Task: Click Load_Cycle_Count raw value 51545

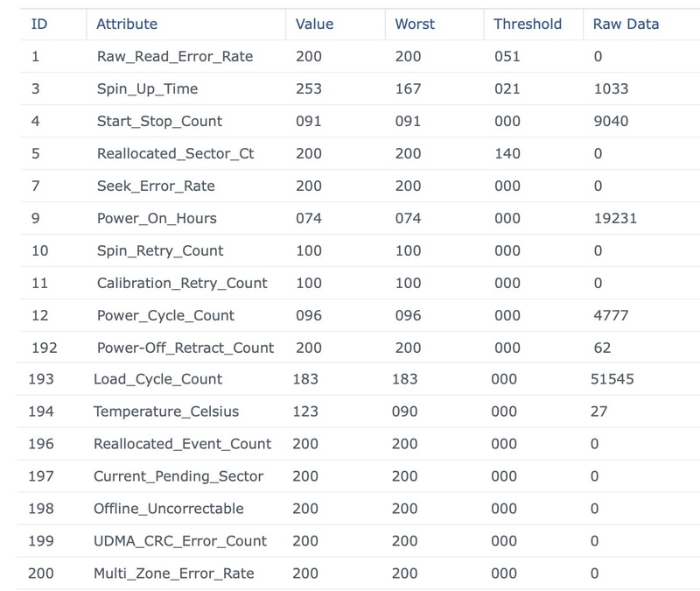Action: [612, 379]
